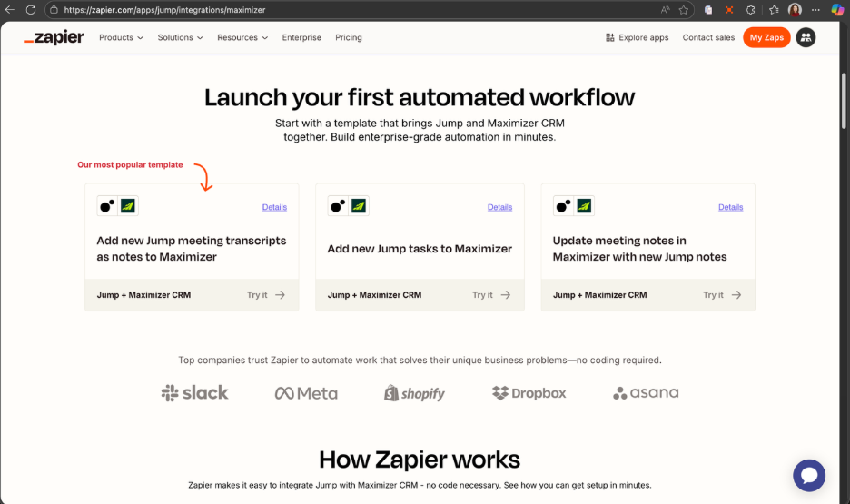Click the Try it arrow on the tasks card
Viewport: 850px width, 504px height.
[505, 295]
